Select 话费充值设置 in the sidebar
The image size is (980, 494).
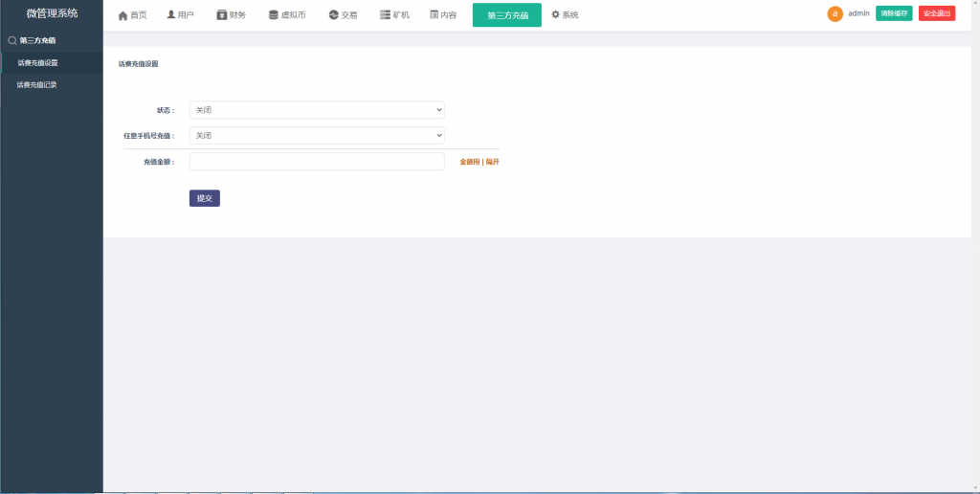[x=38, y=63]
